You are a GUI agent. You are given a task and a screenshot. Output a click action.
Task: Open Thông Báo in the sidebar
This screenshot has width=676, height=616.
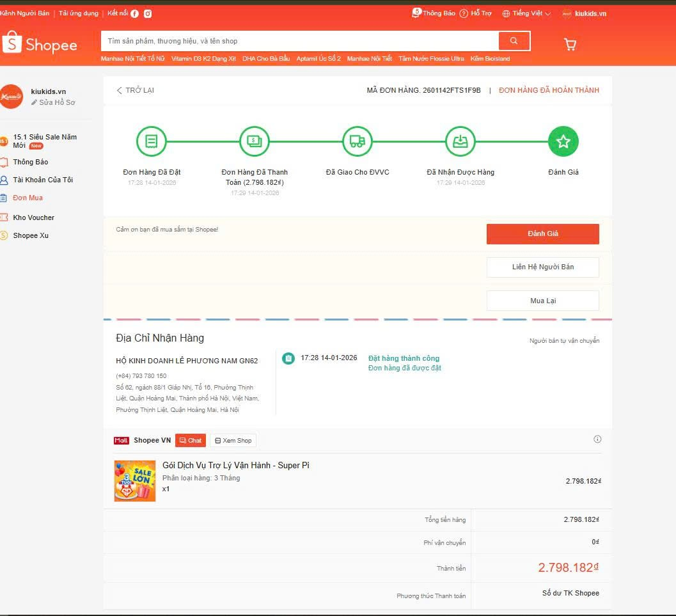click(30, 162)
